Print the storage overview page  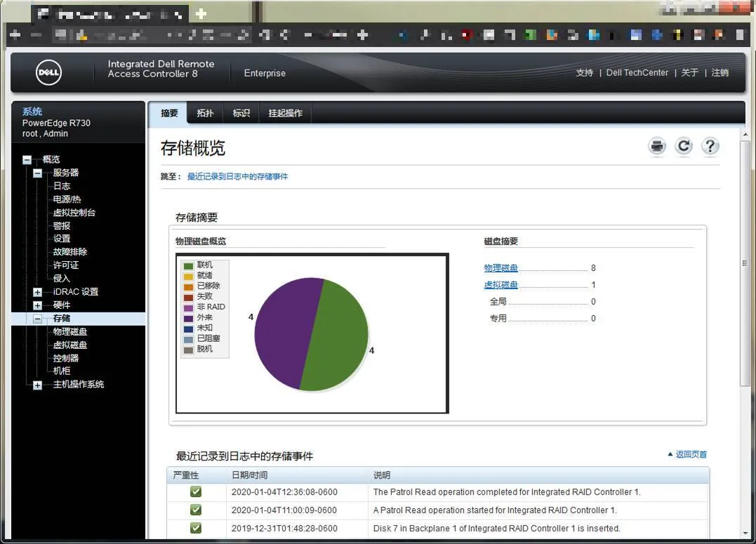pos(657,146)
